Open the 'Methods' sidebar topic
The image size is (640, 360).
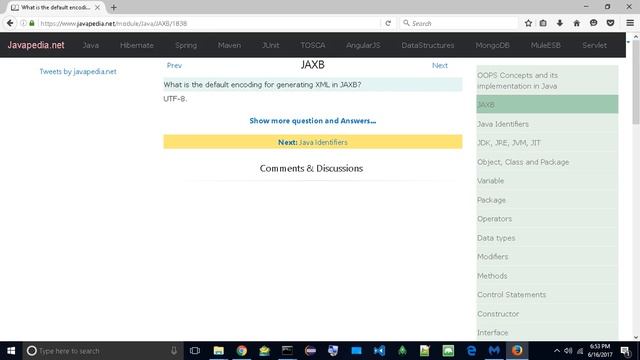(547, 276)
